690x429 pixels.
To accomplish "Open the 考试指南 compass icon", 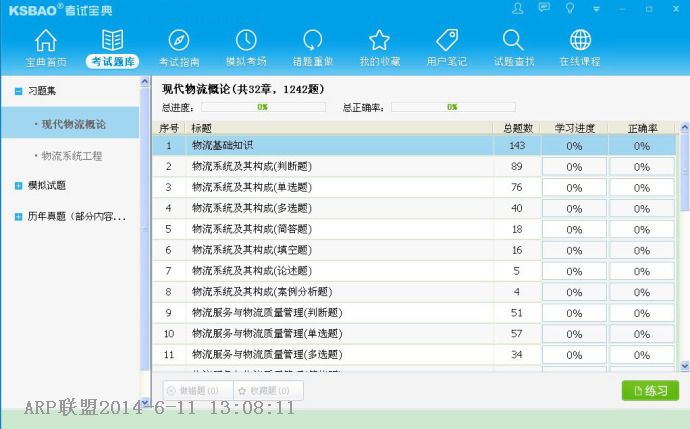I will pyautogui.click(x=179, y=40).
